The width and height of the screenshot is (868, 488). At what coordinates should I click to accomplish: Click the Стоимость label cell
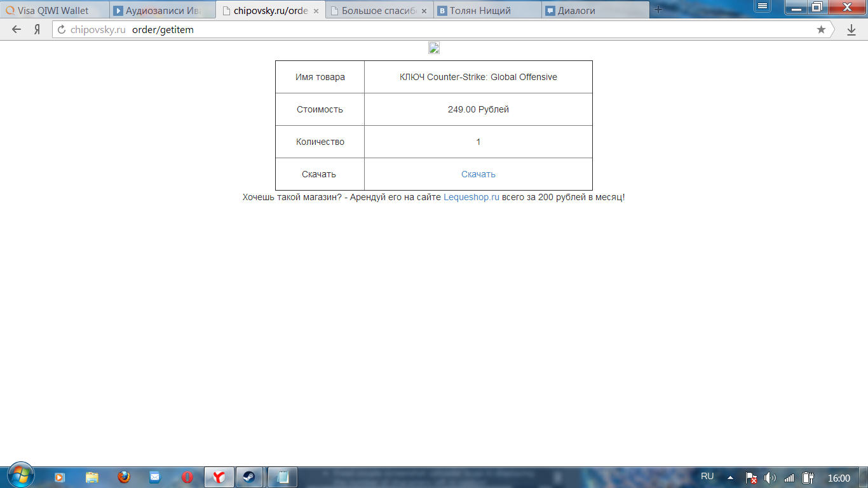pos(320,109)
